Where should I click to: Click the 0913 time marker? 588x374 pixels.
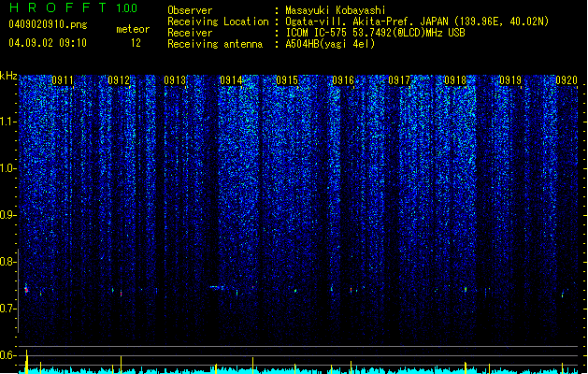tap(175, 80)
